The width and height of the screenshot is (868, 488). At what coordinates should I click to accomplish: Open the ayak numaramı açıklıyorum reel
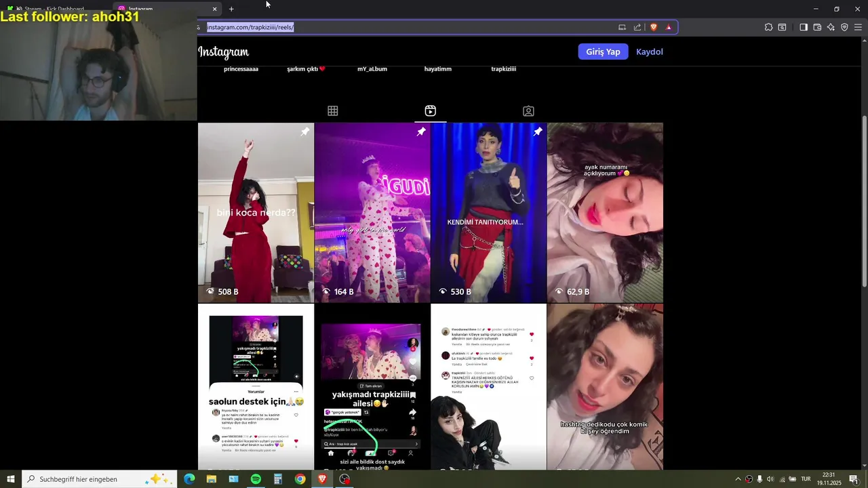[x=605, y=213]
